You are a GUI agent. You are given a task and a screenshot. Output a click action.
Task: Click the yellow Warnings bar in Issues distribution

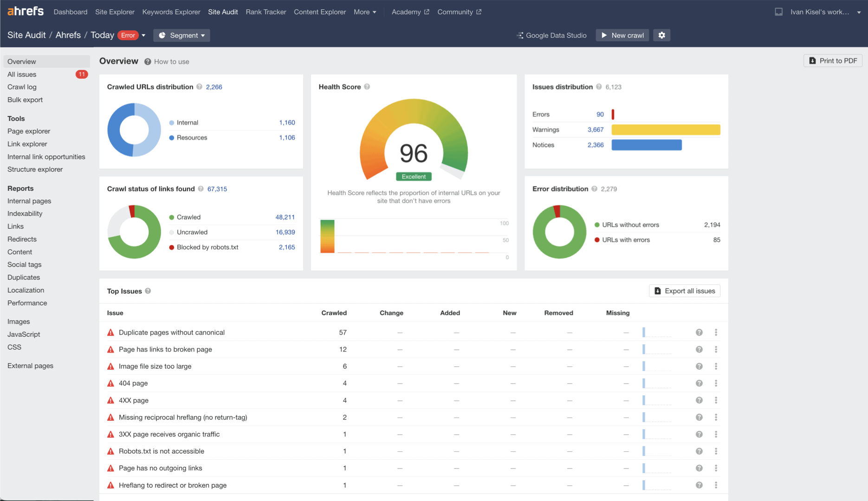click(666, 130)
